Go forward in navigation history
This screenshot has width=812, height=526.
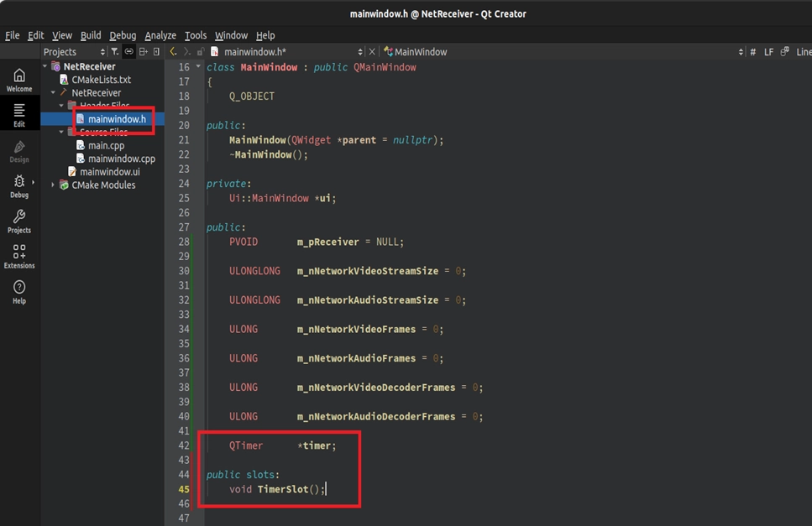pyautogui.click(x=187, y=52)
